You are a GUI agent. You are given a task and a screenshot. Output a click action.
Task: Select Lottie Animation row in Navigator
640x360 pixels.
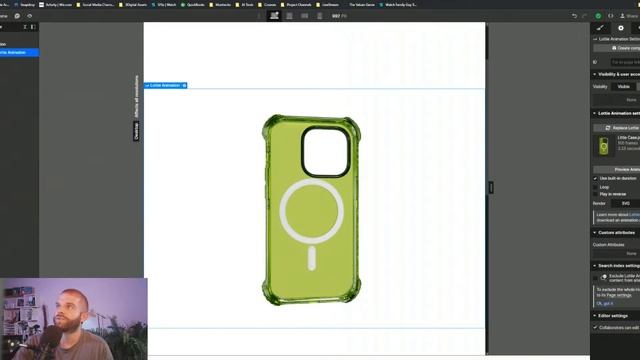click(19, 52)
